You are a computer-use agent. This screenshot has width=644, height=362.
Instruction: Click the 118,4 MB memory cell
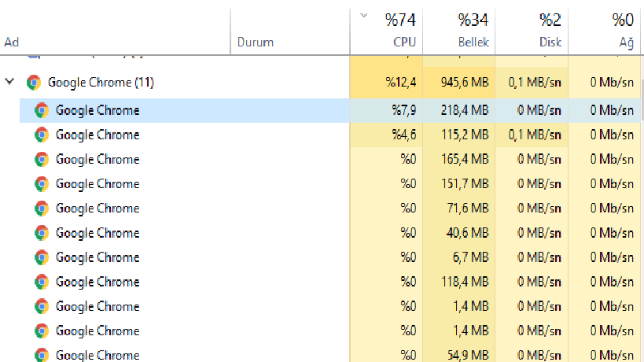(x=458, y=282)
